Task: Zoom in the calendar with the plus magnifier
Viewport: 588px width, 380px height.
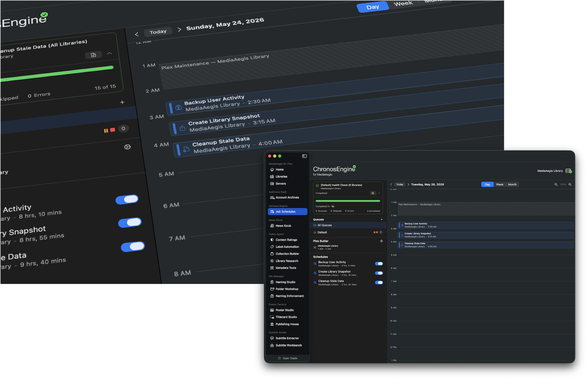Action: click(x=570, y=185)
